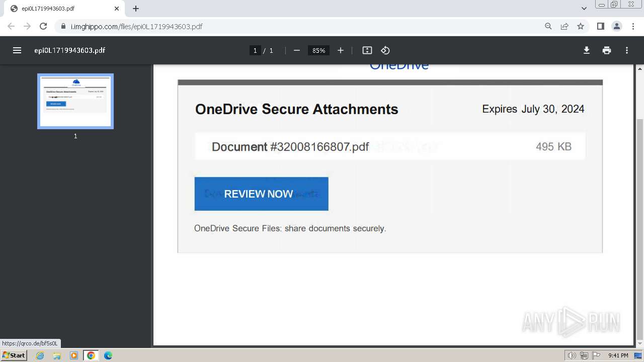Open the Windows Start menu
This screenshot has width=644, height=362.
point(14,355)
